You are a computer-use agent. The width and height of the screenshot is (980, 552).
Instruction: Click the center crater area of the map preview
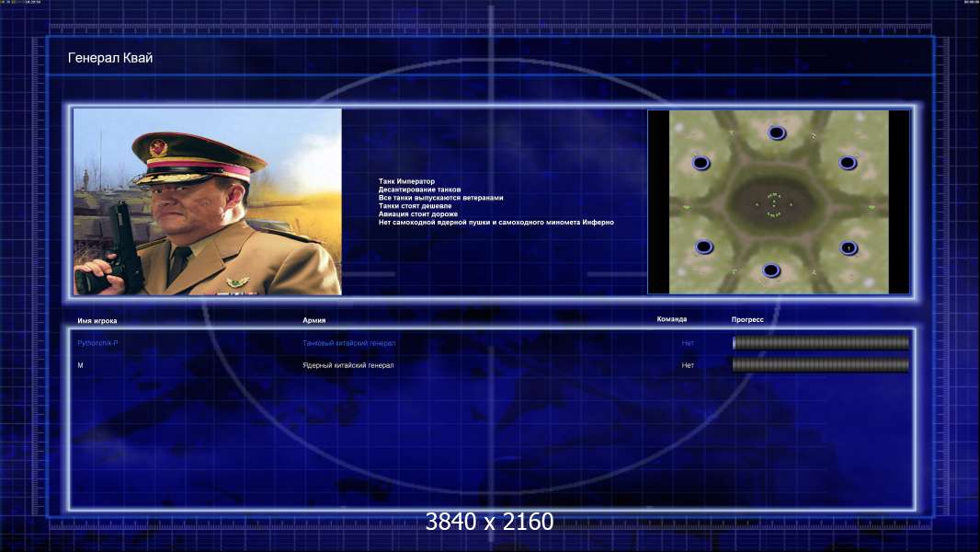click(774, 204)
